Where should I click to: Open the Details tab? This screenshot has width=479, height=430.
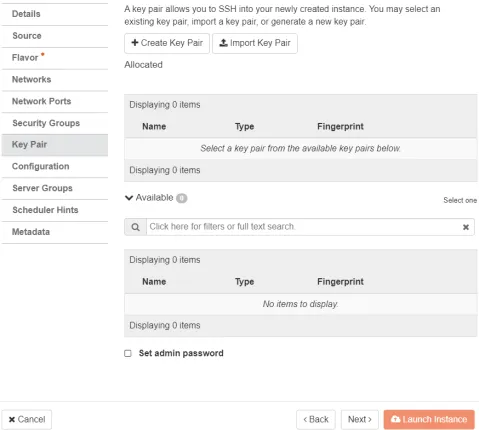(x=55, y=14)
